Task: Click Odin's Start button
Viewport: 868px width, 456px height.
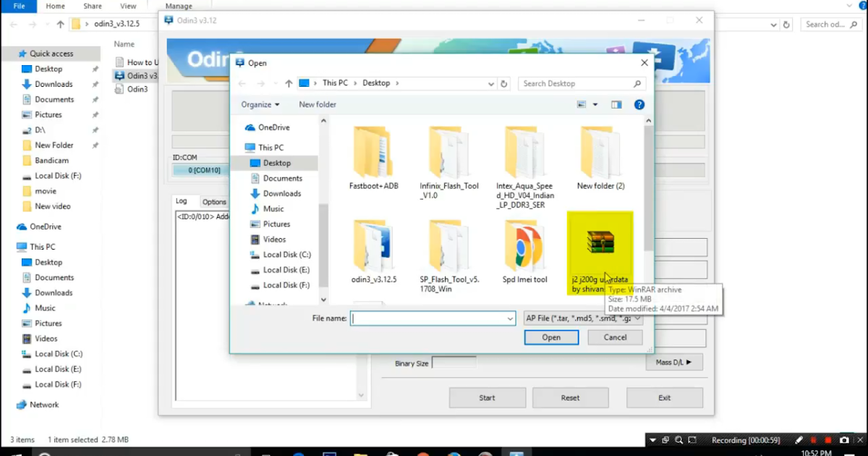Action: pyautogui.click(x=487, y=397)
